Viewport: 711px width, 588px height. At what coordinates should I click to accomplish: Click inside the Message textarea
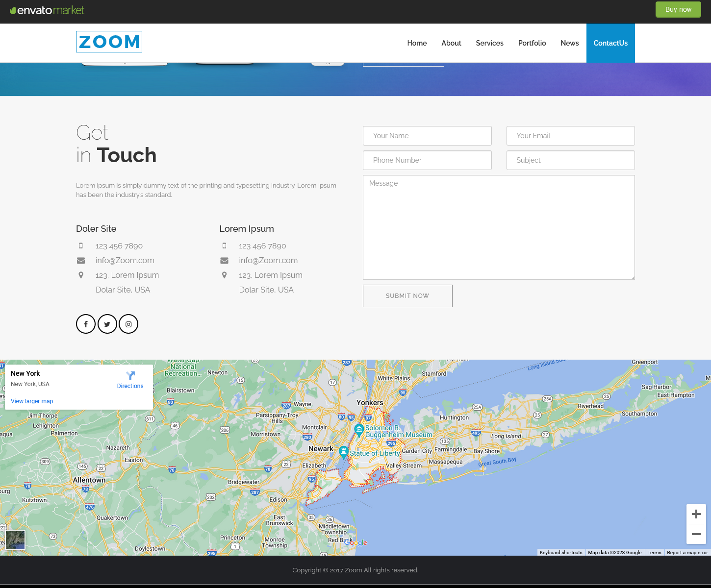tap(499, 227)
